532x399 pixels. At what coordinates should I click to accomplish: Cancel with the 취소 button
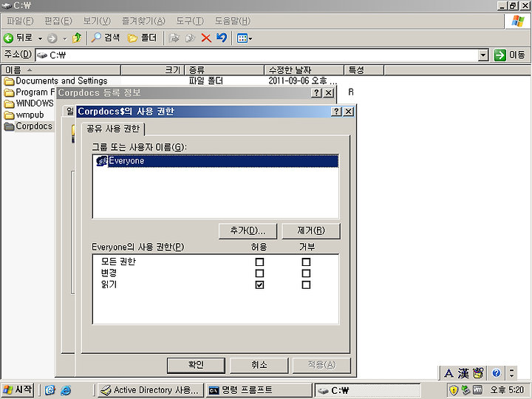[x=259, y=365]
